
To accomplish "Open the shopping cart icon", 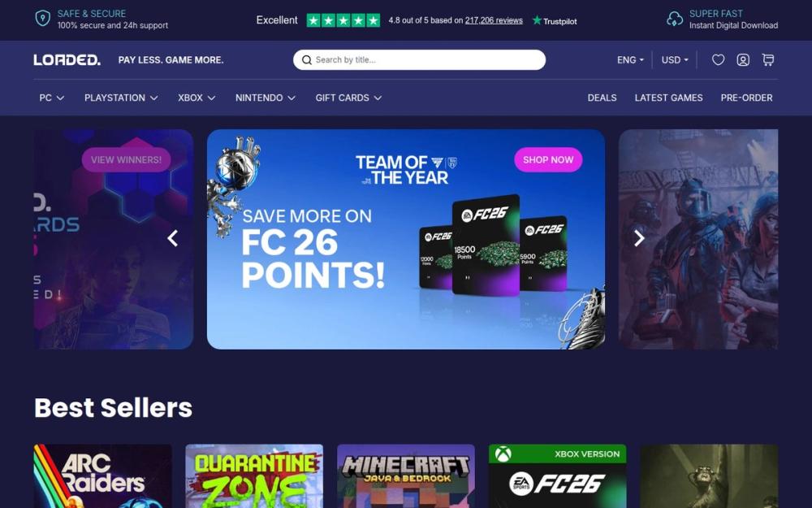I will [x=768, y=60].
